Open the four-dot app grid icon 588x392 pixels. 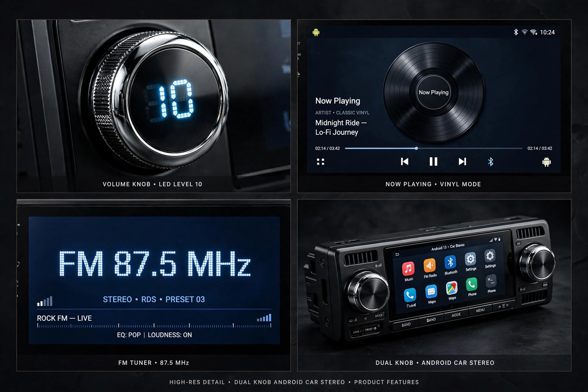click(x=321, y=162)
